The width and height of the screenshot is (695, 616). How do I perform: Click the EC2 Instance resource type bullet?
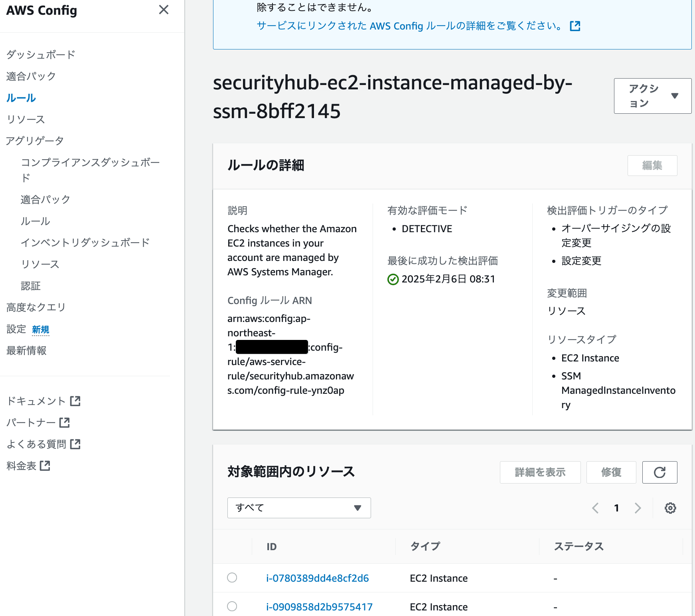tap(590, 358)
